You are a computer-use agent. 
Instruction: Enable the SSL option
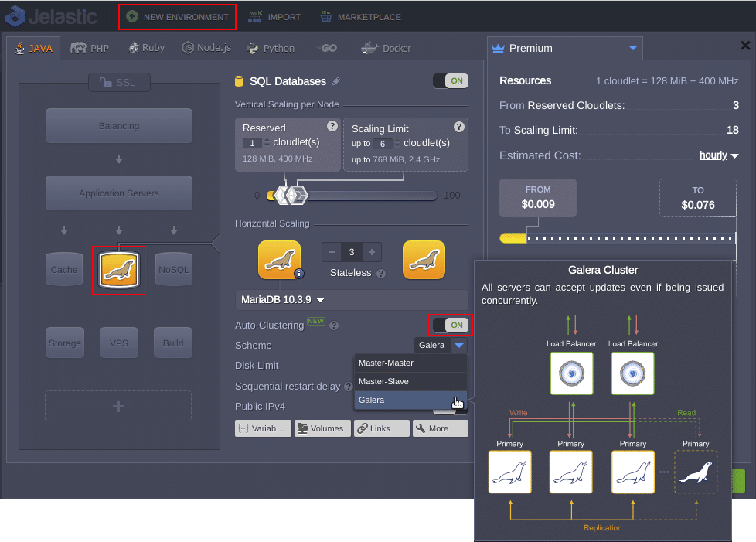(119, 83)
